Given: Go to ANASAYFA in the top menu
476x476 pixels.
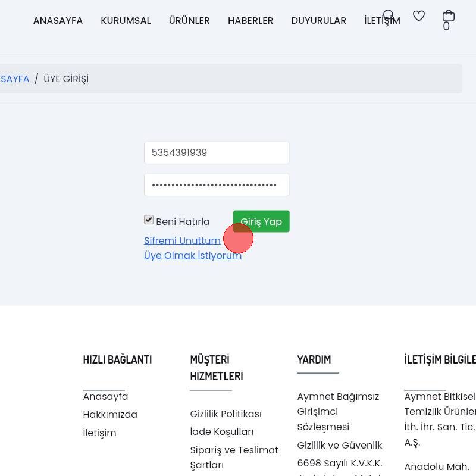Looking at the screenshot, I should coord(58,21).
